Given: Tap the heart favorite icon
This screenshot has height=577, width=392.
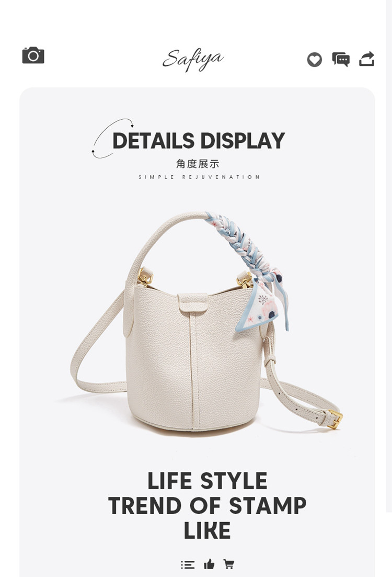Looking at the screenshot, I should pyautogui.click(x=315, y=60).
